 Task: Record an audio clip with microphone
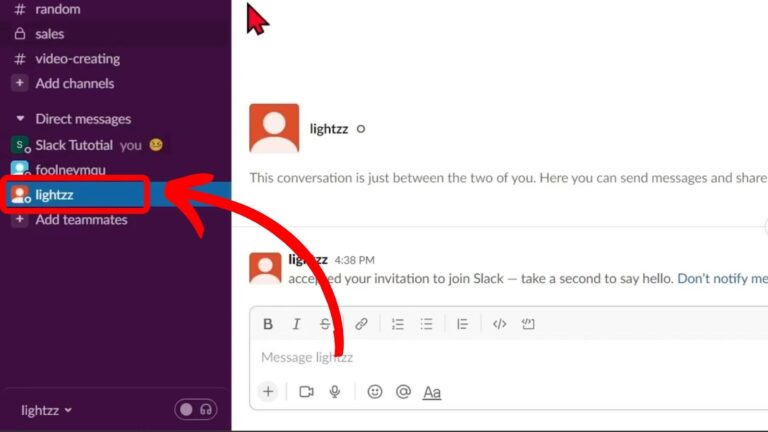(x=335, y=392)
